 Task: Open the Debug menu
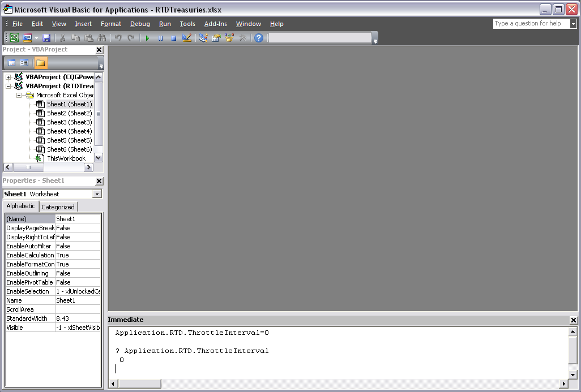coord(140,24)
